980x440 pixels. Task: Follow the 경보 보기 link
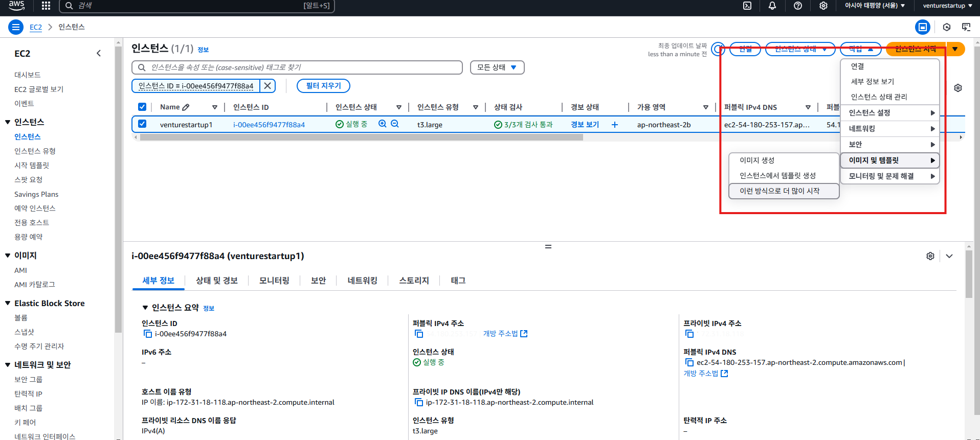[585, 125]
